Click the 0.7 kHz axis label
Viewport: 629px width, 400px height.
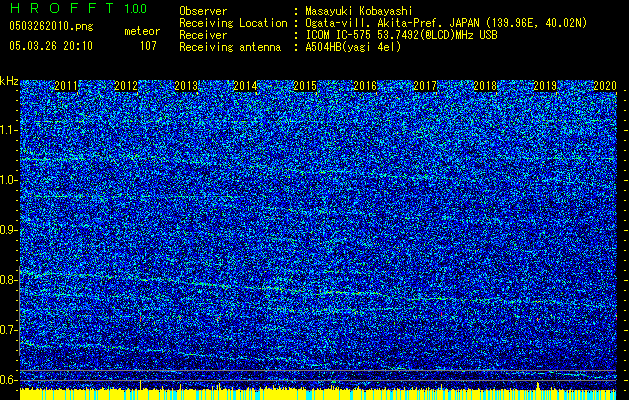(8, 330)
